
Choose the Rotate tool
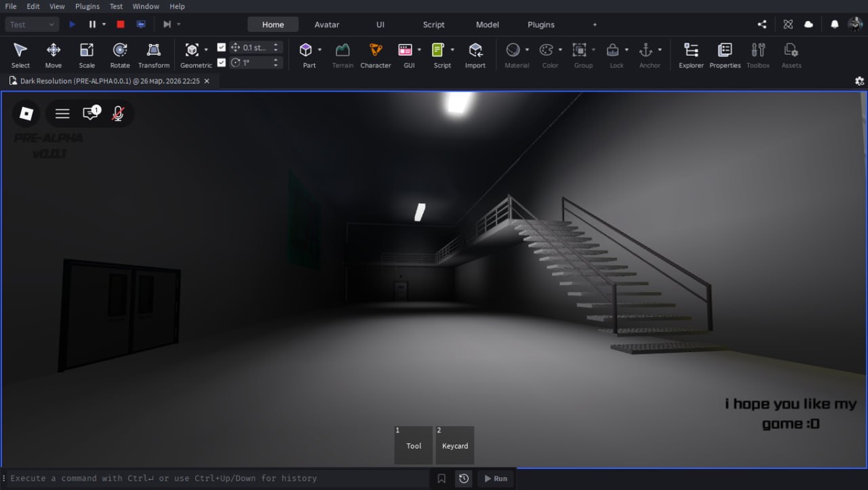tap(120, 54)
